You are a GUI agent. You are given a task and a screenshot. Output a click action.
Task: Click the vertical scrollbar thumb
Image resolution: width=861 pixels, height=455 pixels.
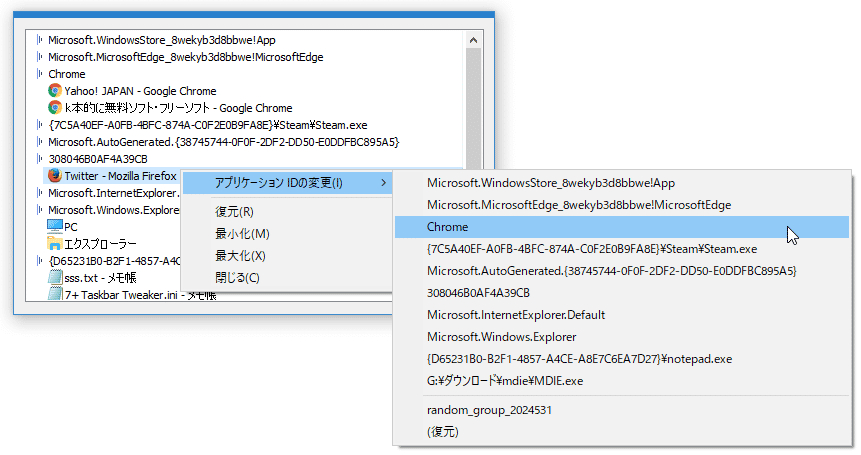(473, 108)
